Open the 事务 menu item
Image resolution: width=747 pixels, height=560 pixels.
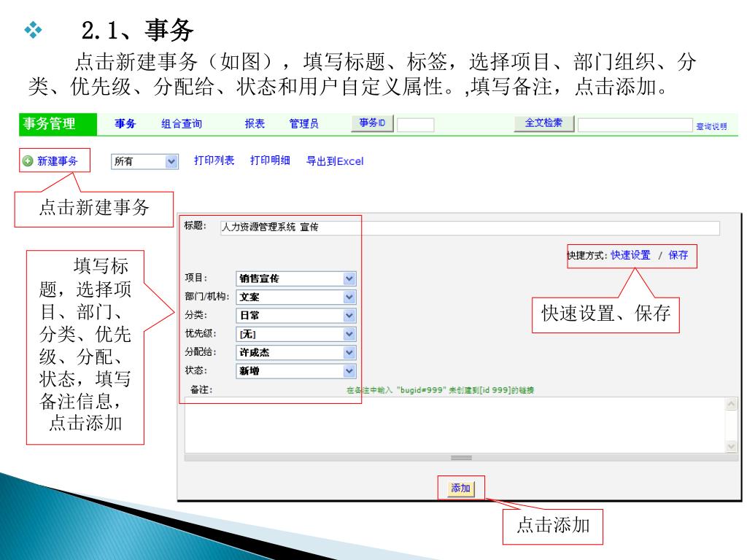click(x=125, y=124)
